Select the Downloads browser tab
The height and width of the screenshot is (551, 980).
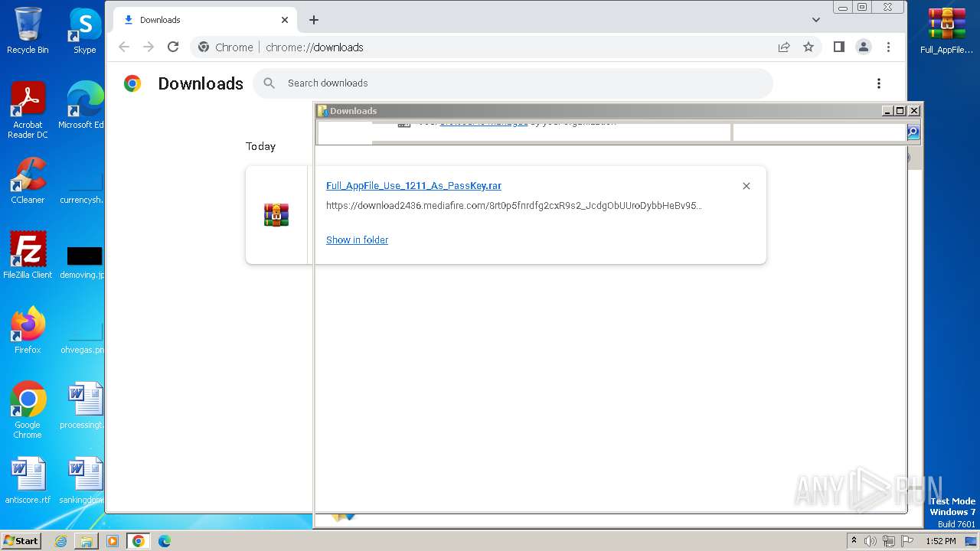point(205,20)
